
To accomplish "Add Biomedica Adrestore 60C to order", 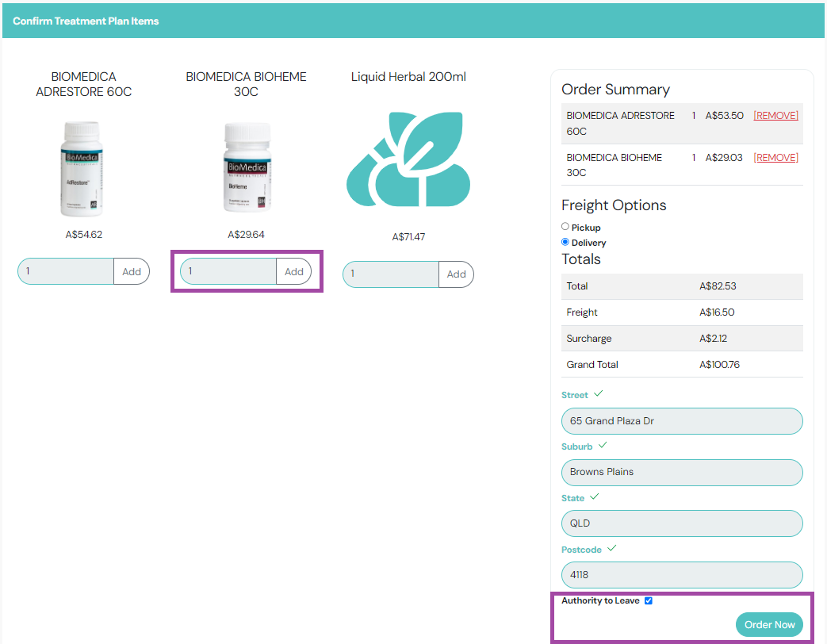I will (x=132, y=271).
